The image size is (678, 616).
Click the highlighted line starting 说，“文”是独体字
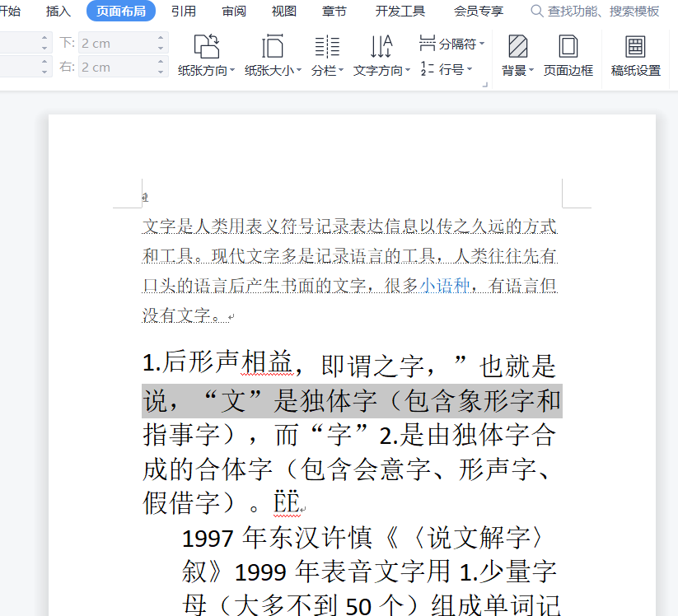352,401
